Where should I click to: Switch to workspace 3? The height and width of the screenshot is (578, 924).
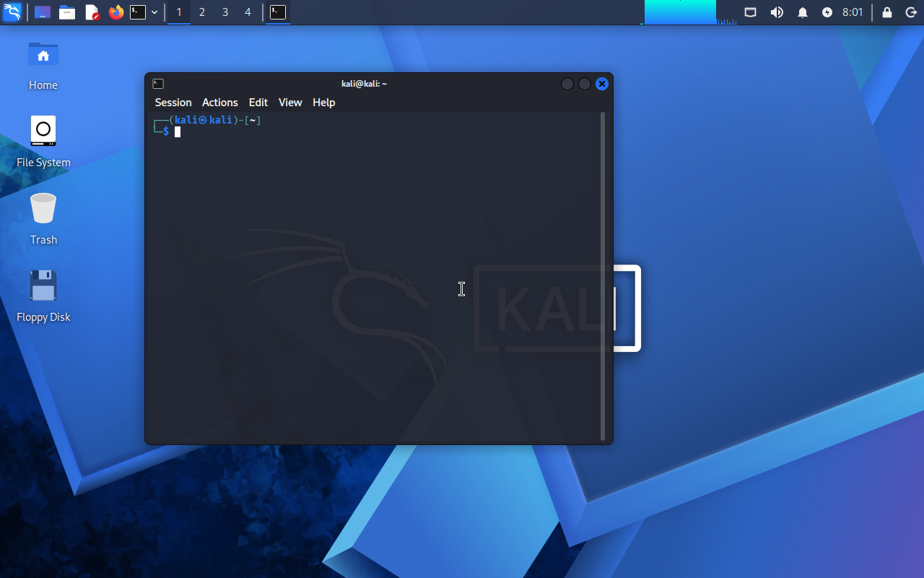pos(225,12)
